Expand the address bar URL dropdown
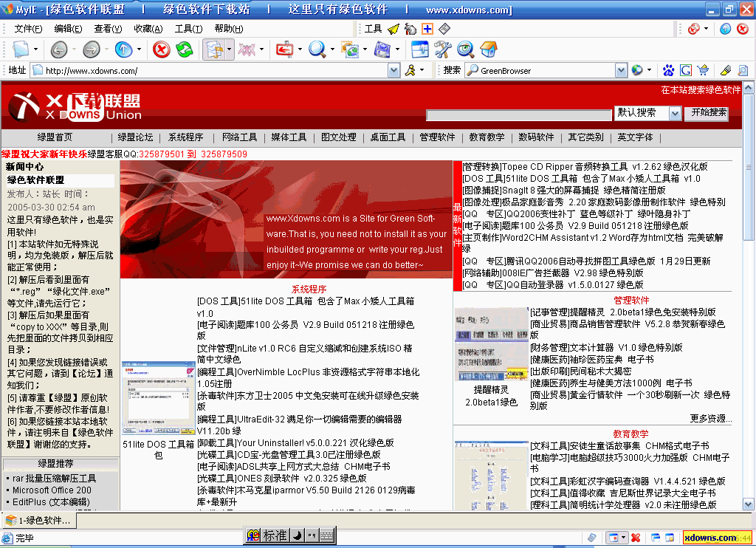This screenshot has width=756, height=548. coord(394,70)
